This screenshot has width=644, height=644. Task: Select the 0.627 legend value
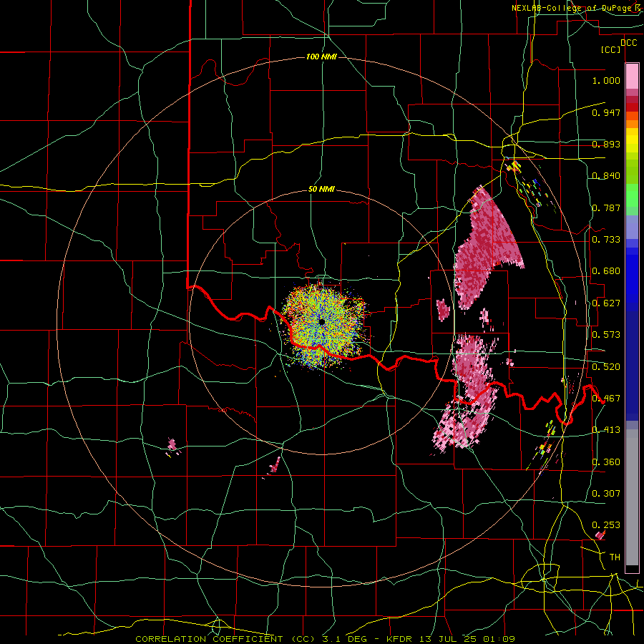606,303
